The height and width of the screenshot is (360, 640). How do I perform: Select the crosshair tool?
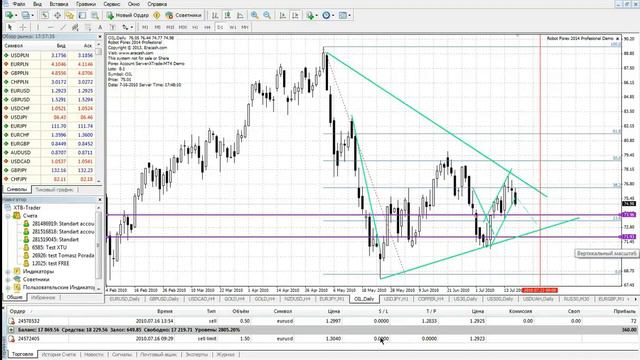[23, 27]
